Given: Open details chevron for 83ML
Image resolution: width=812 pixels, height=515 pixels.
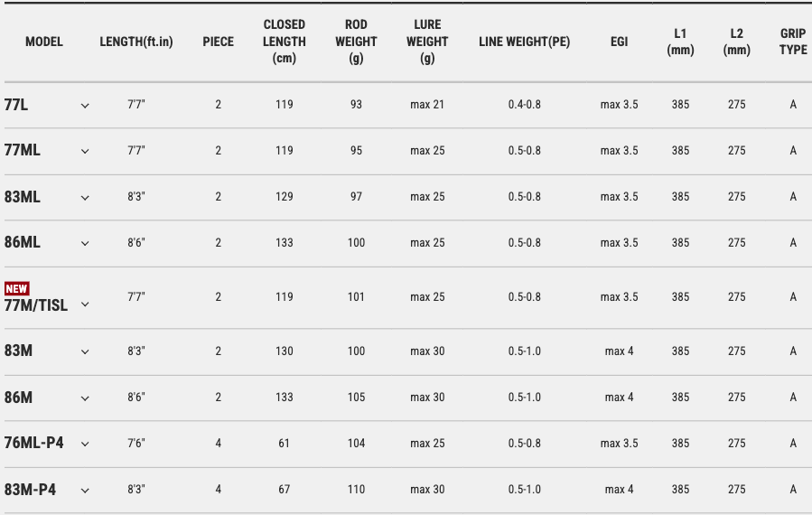Looking at the screenshot, I should (85, 197).
